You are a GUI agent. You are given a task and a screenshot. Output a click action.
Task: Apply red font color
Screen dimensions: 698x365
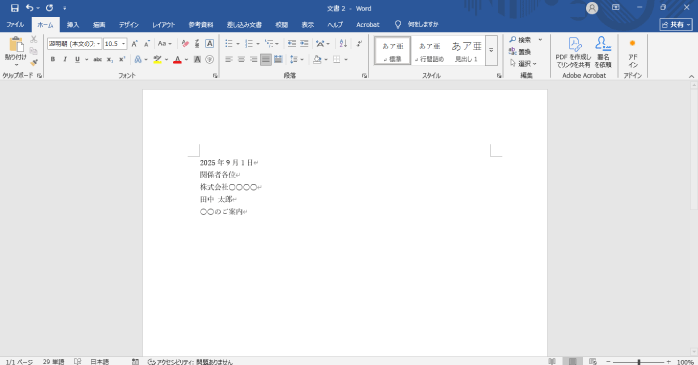[177, 59]
